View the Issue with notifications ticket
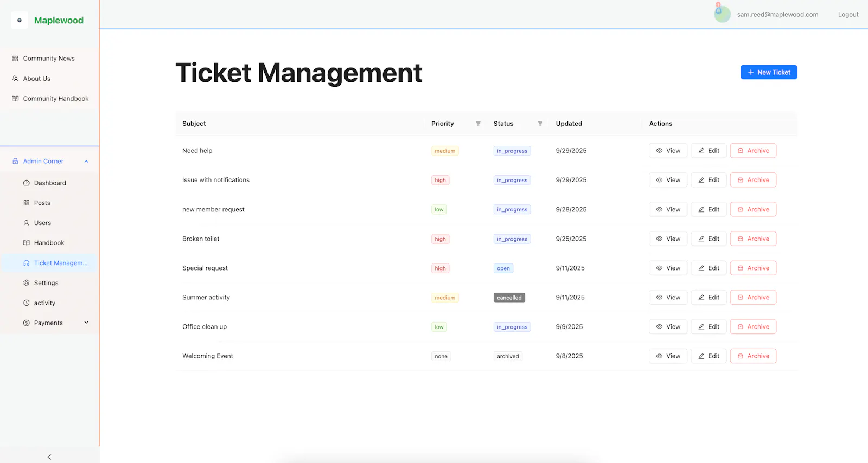Viewport: 868px width, 463px height. [x=668, y=180]
